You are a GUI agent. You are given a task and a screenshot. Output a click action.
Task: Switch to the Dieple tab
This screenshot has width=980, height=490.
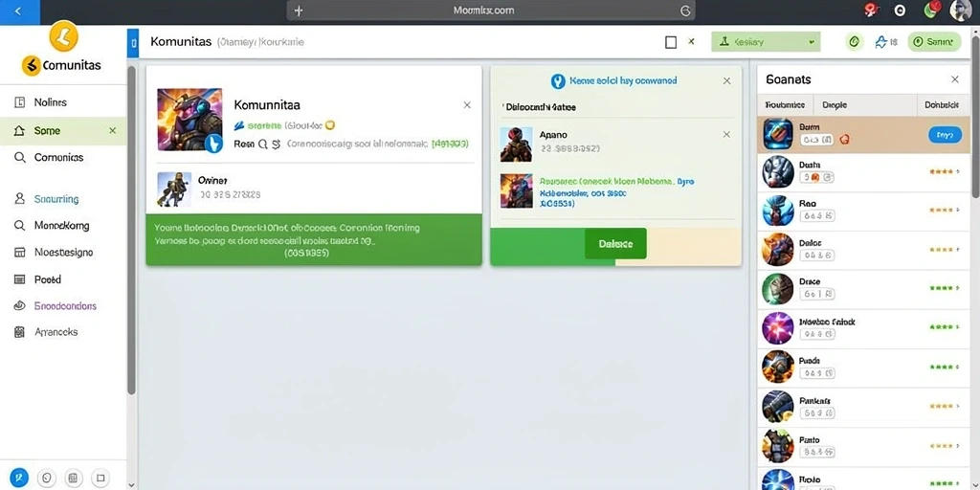[x=835, y=105]
